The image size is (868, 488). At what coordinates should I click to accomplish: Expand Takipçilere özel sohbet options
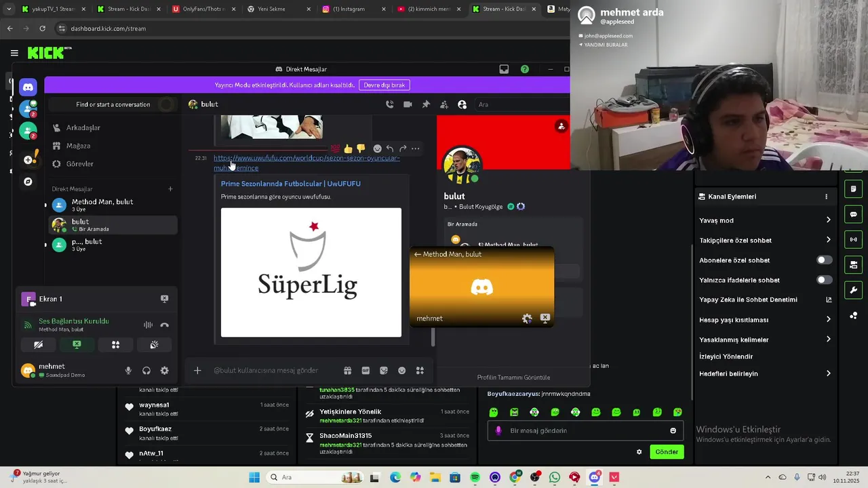pyautogui.click(x=764, y=240)
